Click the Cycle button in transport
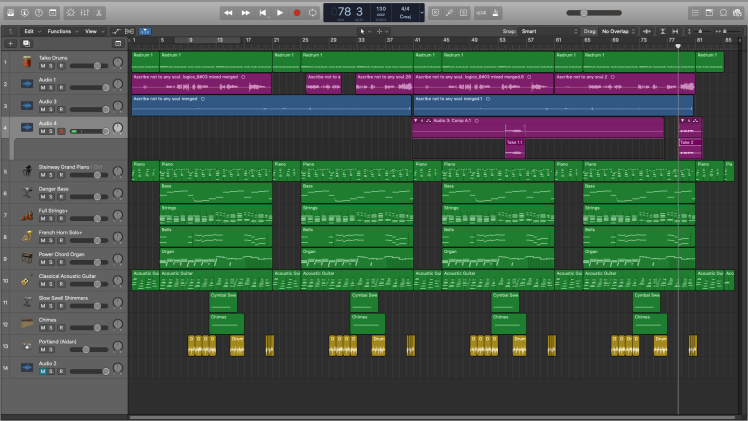Screen dimensions: 748x421 (x=314, y=12)
